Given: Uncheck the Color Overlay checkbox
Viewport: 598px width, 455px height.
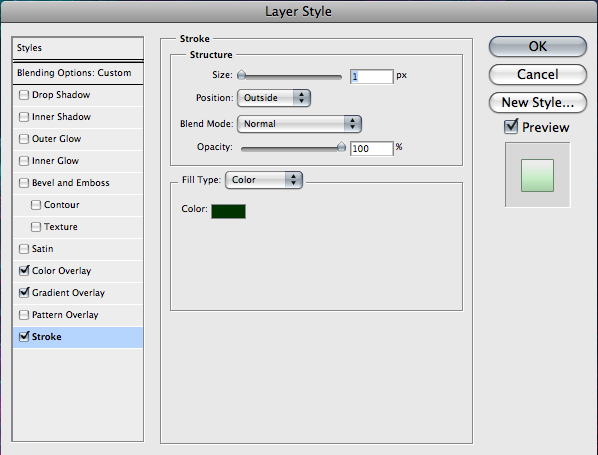Looking at the screenshot, I should [24, 270].
